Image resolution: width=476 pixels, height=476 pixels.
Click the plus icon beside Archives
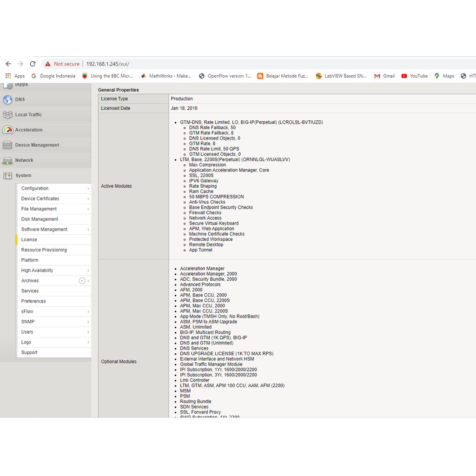[x=82, y=281]
